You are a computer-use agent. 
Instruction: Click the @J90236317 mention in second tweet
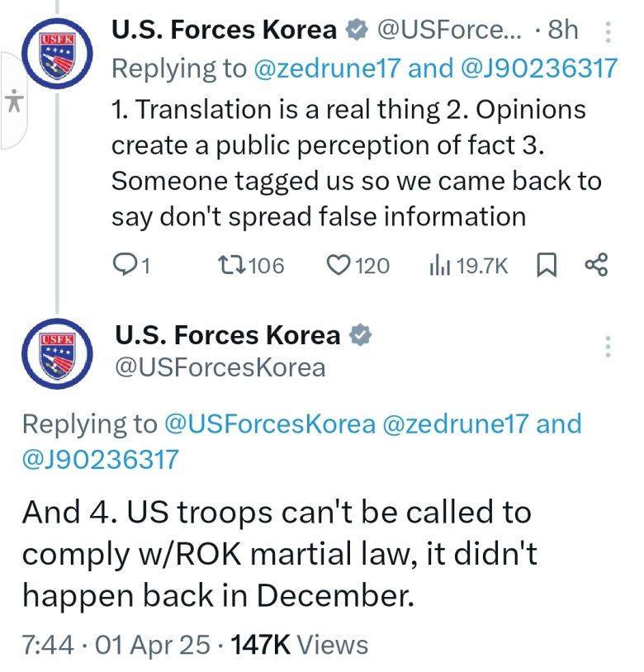[x=100, y=458]
